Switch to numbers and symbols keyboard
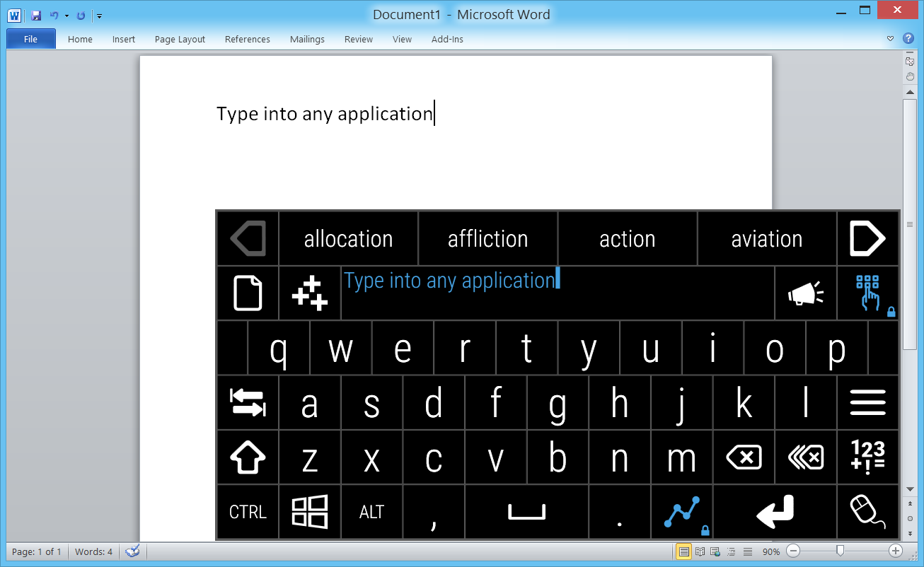924x567 pixels. tap(867, 457)
